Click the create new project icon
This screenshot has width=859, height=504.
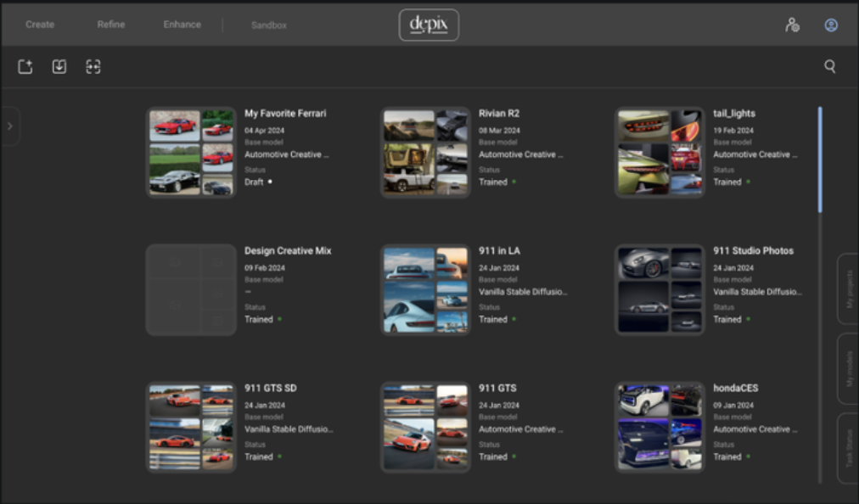point(25,66)
